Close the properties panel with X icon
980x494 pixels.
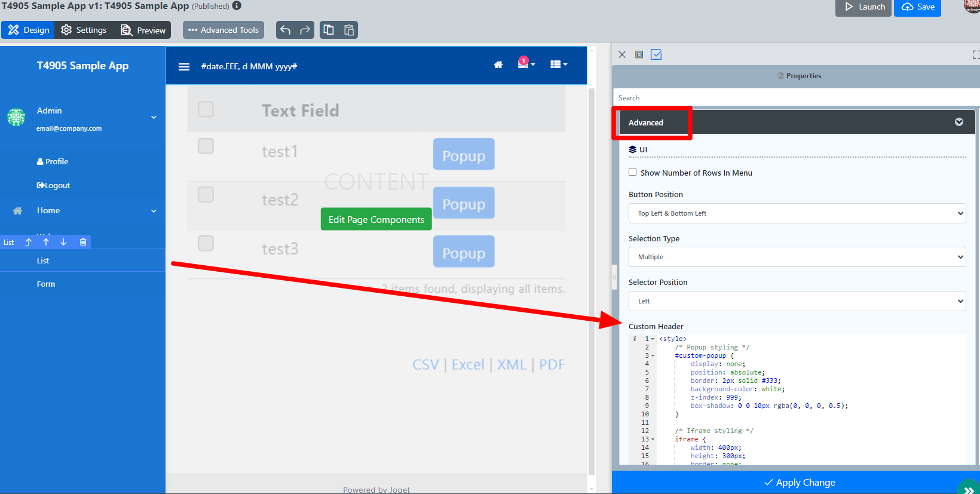(622, 54)
